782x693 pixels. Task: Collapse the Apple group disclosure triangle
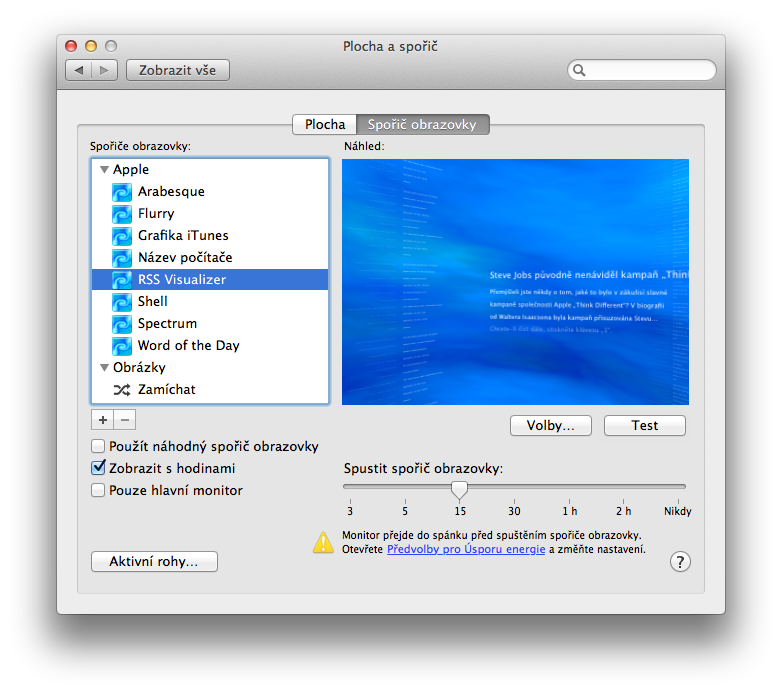pyautogui.click(x=104, y=170)
